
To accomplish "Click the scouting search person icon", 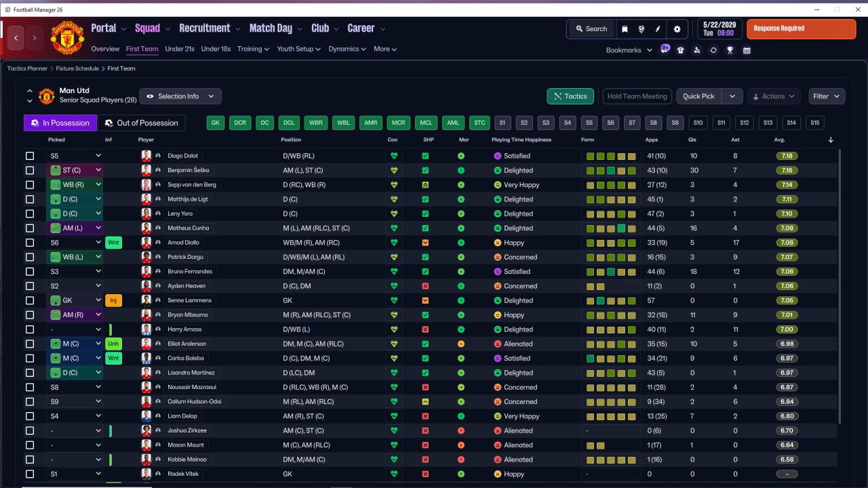I will [697, 50].
